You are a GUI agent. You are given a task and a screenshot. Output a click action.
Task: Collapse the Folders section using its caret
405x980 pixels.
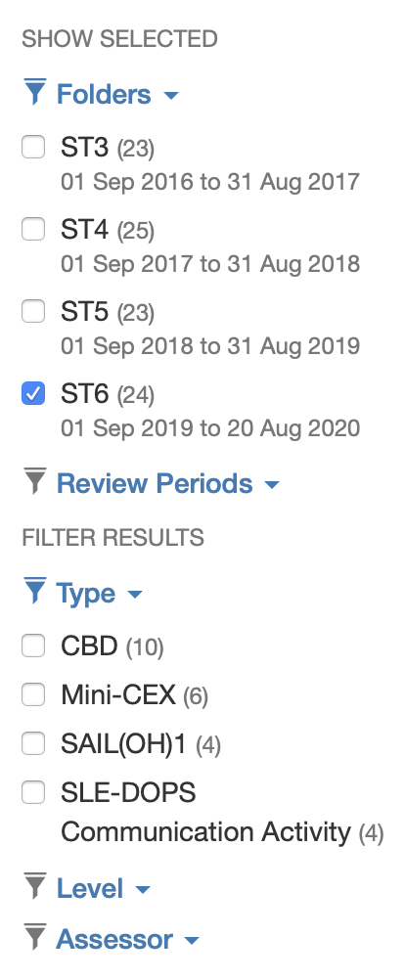(x=170, y=96)
